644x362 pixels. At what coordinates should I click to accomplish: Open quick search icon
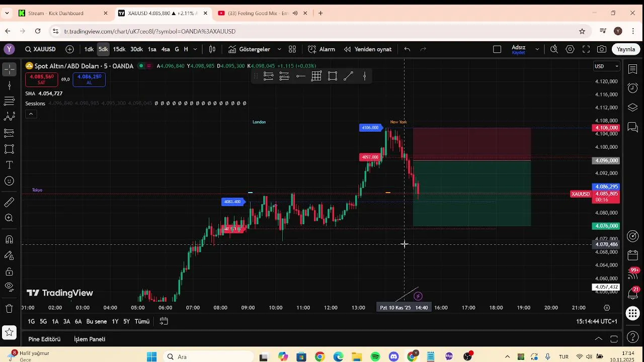(x=554, y=49)
